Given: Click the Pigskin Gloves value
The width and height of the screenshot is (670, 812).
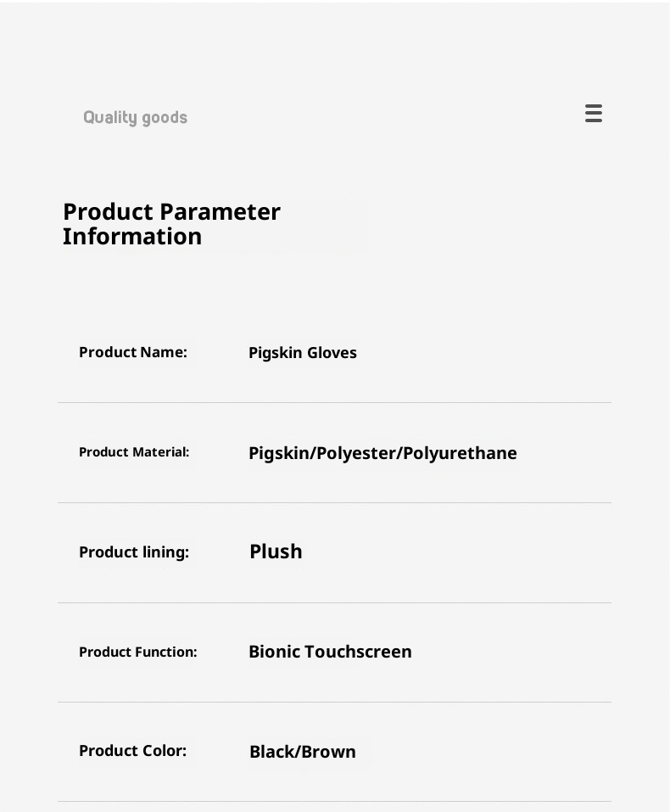Looking at the screenshot, I should point(302,353).
